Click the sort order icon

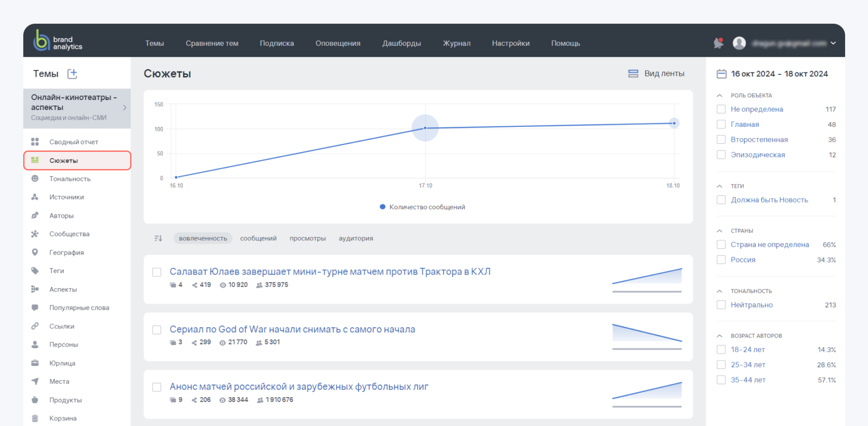click(x=158, y=238)
